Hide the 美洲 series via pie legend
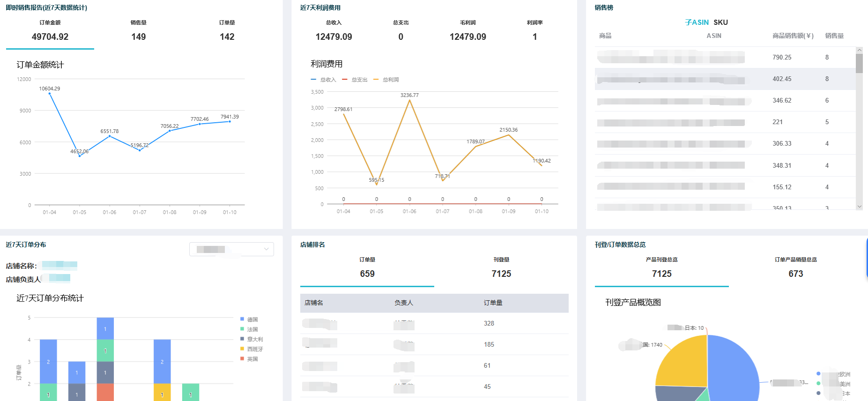This screenshot has height=401, width=868. (818, 384)
